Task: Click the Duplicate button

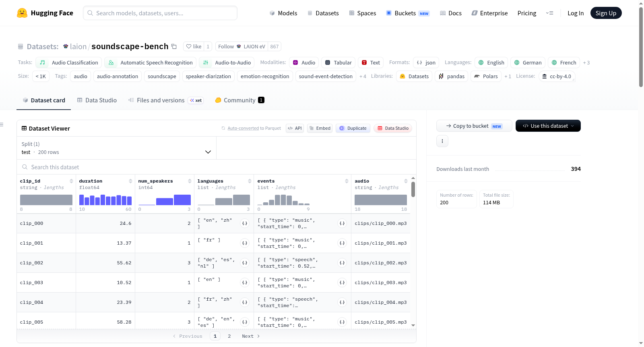Action: (353, 128)
